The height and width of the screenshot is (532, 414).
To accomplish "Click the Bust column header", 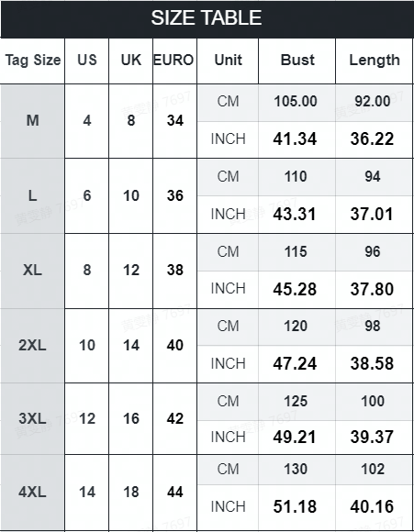I will pyautogui.click(x=297, y=61).
